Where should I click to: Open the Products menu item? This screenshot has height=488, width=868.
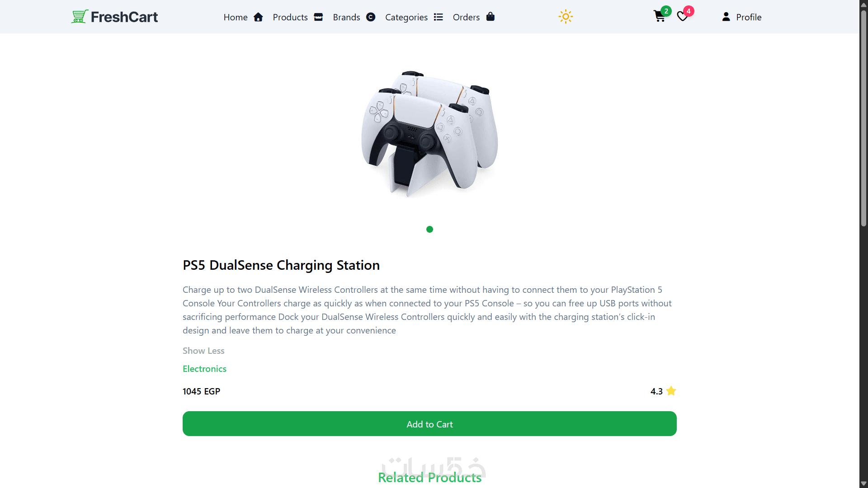coord(290,17)
